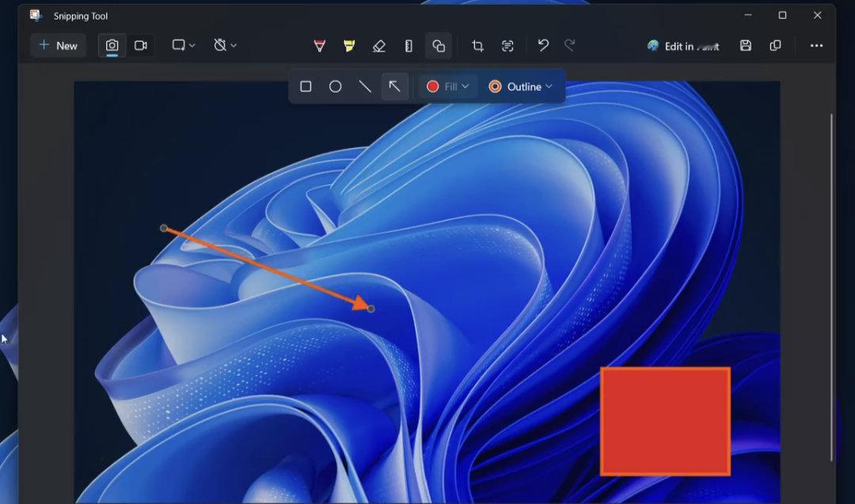Open the snipping mode shape dropdown
The width and height of the screenshot is (855, 504).
point(183,46)
